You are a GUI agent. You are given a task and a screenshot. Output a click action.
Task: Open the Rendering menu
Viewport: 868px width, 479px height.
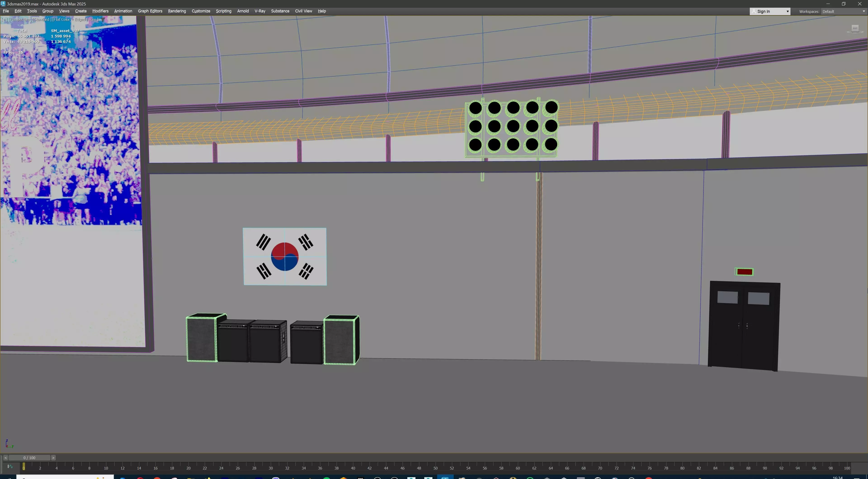coord(177,11)
